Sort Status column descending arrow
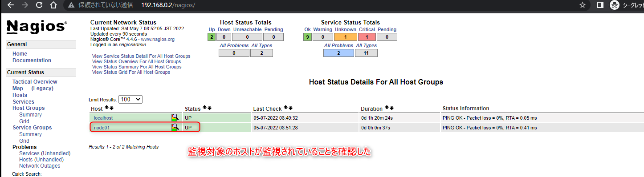This screenshot has width=644, height=177. (x=209, y=108)
